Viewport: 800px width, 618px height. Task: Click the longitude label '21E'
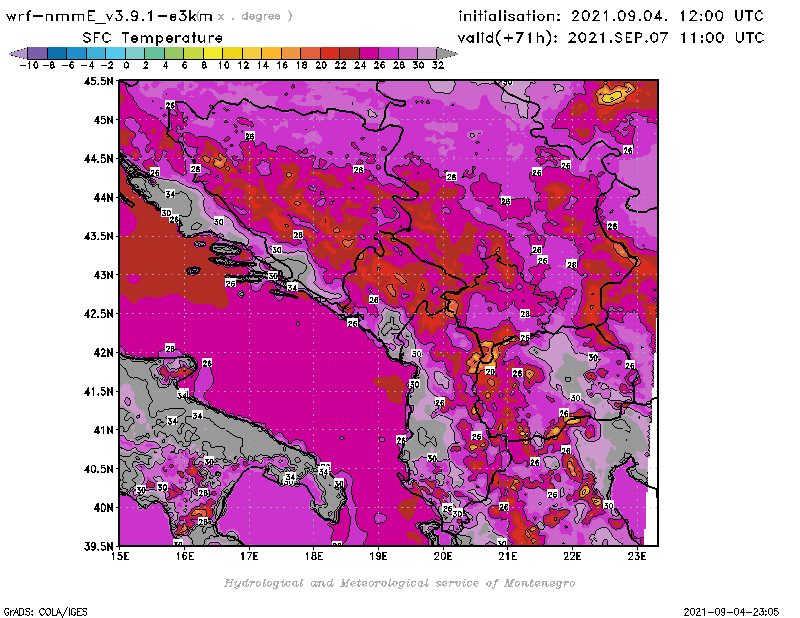pyautogui.click(x=508, y=556)
